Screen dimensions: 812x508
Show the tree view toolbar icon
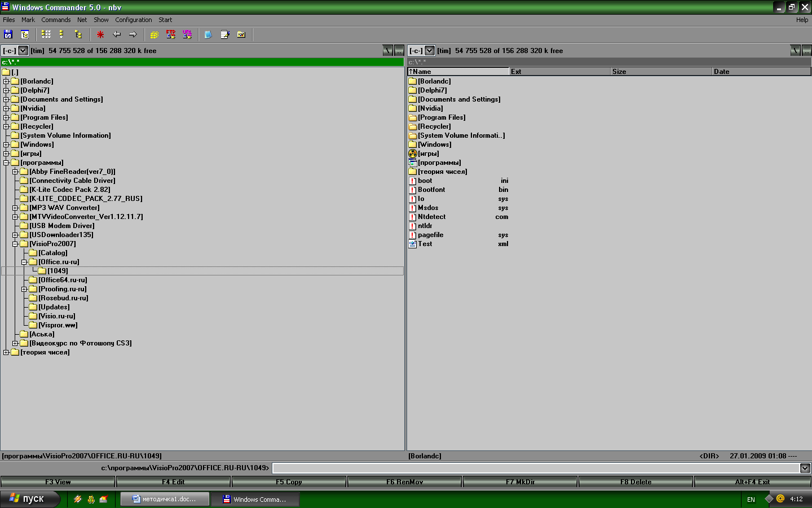pos(78,34)
